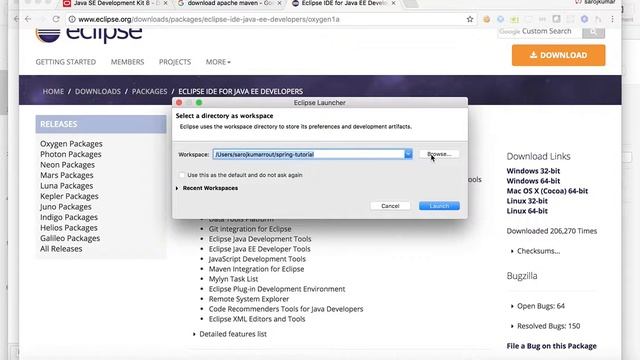This screenshot has height=360, width=640.
Task: Open Kepler Packages release link
Action: click(x=69, y=196)
